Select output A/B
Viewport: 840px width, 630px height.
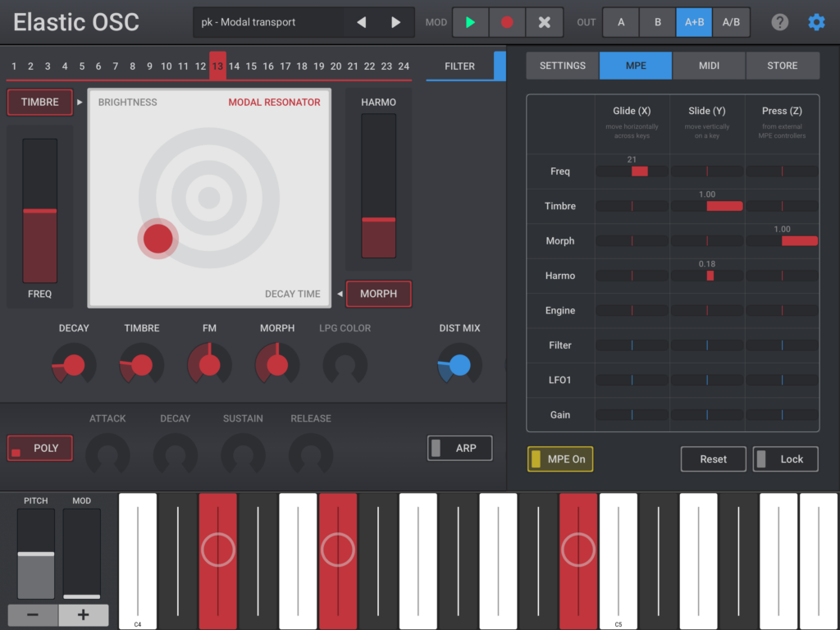click(731, 22)
